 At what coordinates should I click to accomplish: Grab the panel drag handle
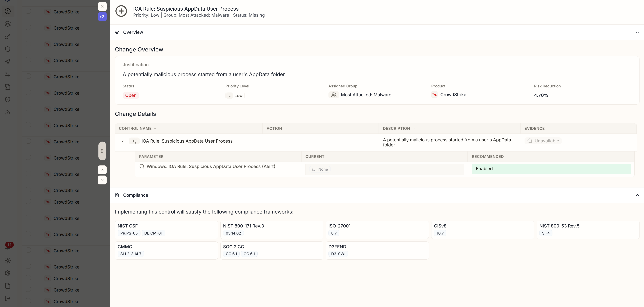[102, 151]
